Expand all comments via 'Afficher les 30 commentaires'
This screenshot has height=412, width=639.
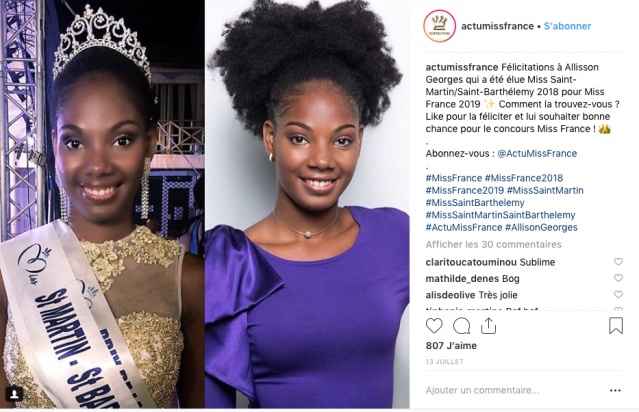pos(494,245)
